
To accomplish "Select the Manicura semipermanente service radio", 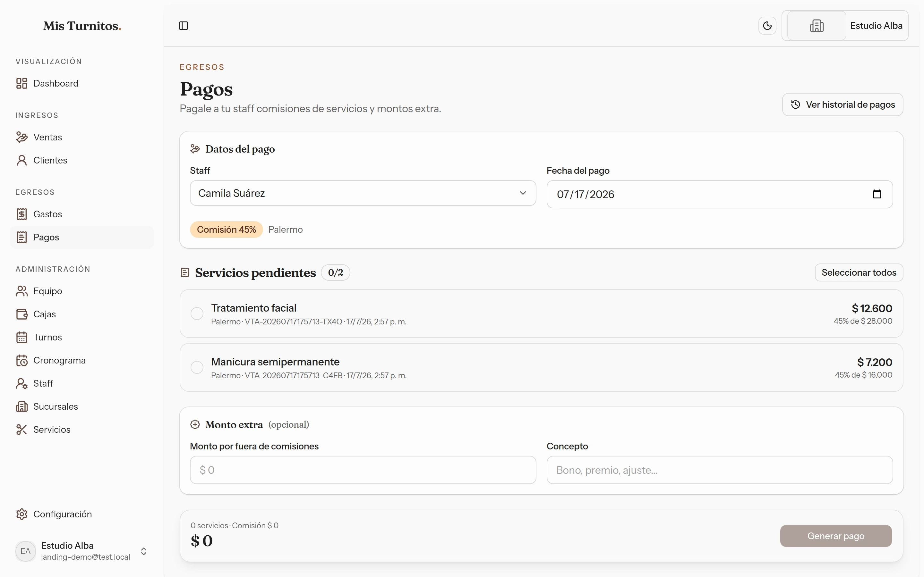I will tap(197, 367).
